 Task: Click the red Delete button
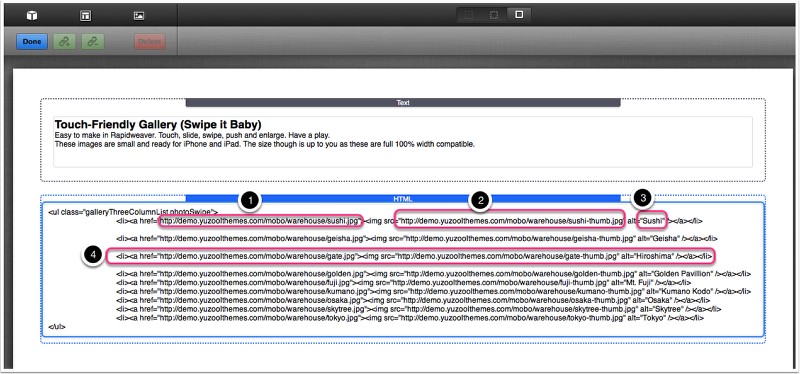(x=150, y=42)
